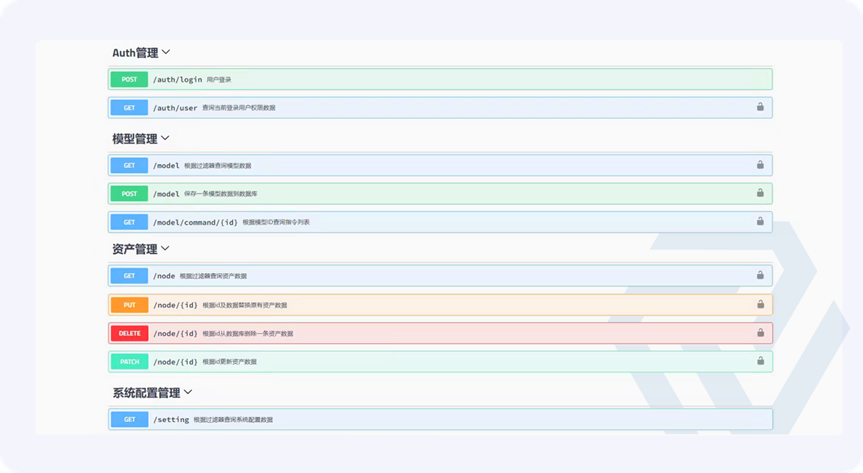The image size is (863, 473).
Task: Collapse the Auth管理 section chevron
Action: tap(166, 52)
